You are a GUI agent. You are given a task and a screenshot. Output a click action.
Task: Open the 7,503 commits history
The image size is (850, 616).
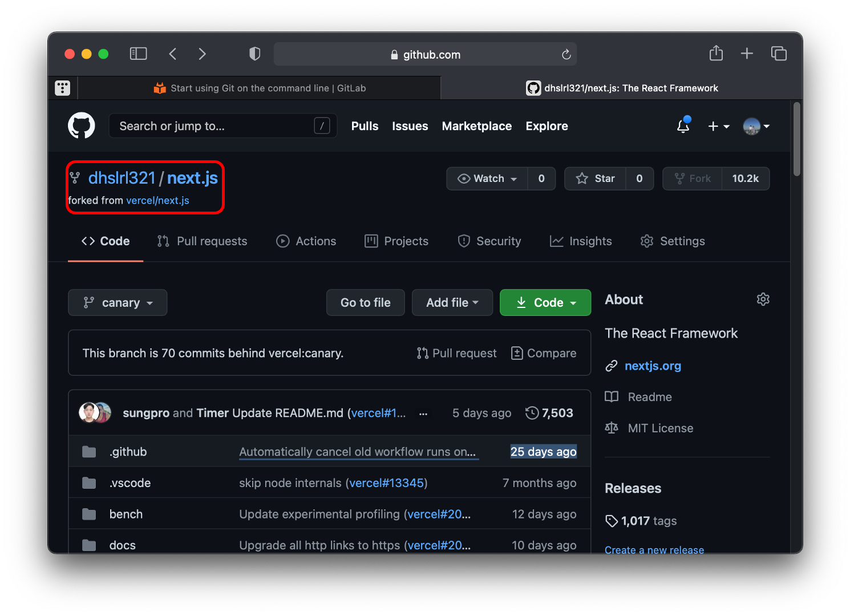(x=549, y=413)
